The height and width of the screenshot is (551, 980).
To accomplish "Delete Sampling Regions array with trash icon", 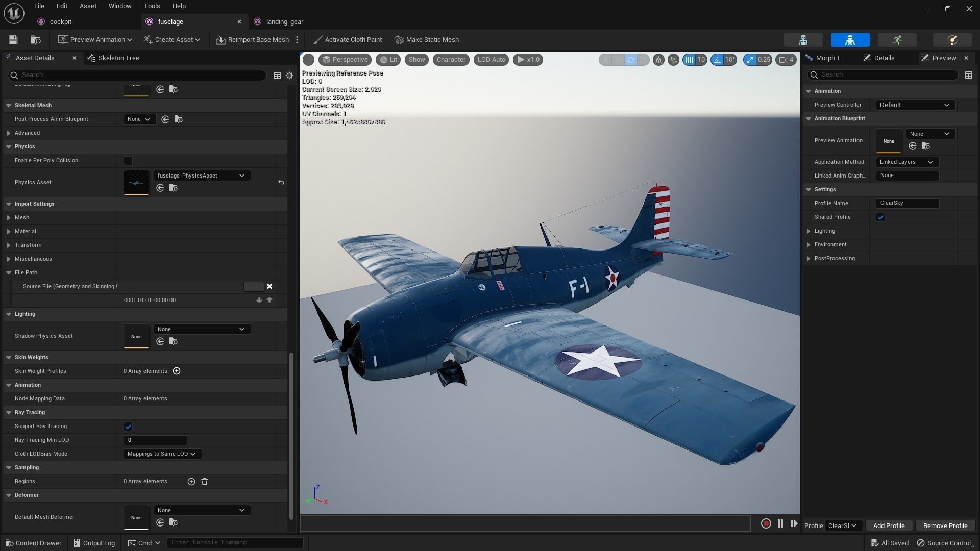I will [x=205, y=481].
